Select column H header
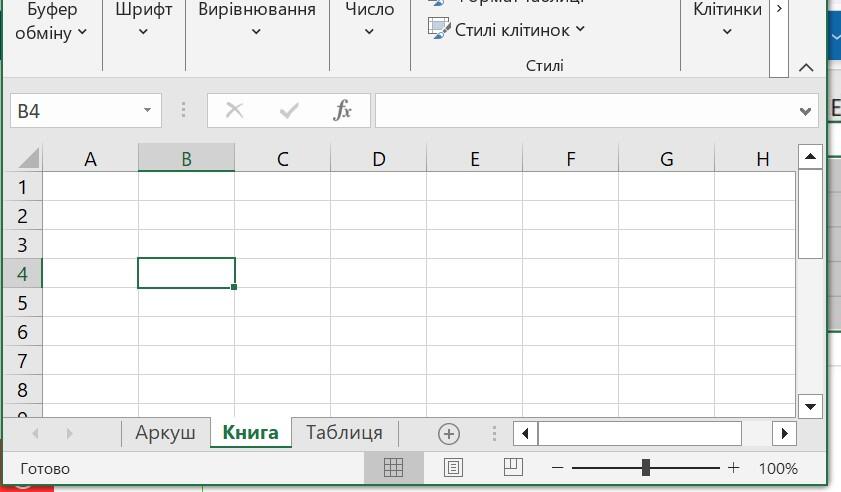 (x=755, y=159)
